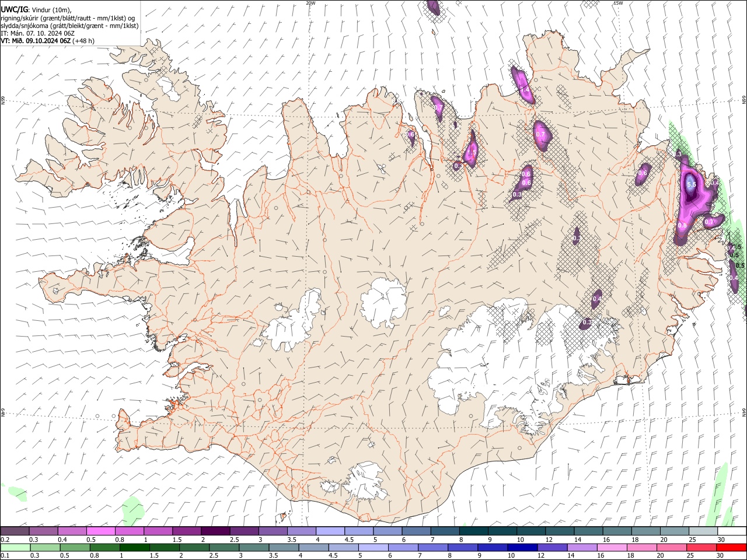Pick upper-row dark teal swatch between 8 and 9

474,531
